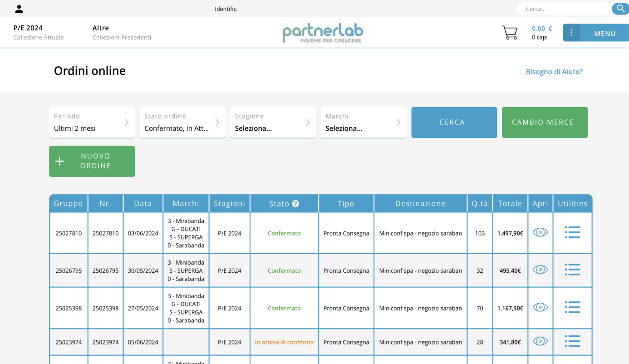This screenshot has height=364, width=629.
Task: Open the Marchi filter dropdown
Action: 363,123
